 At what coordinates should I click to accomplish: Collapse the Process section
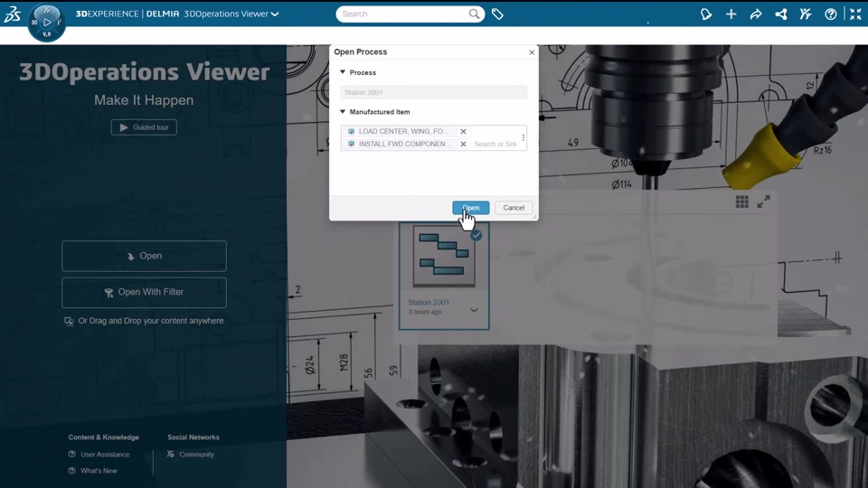tap(343, 72)
